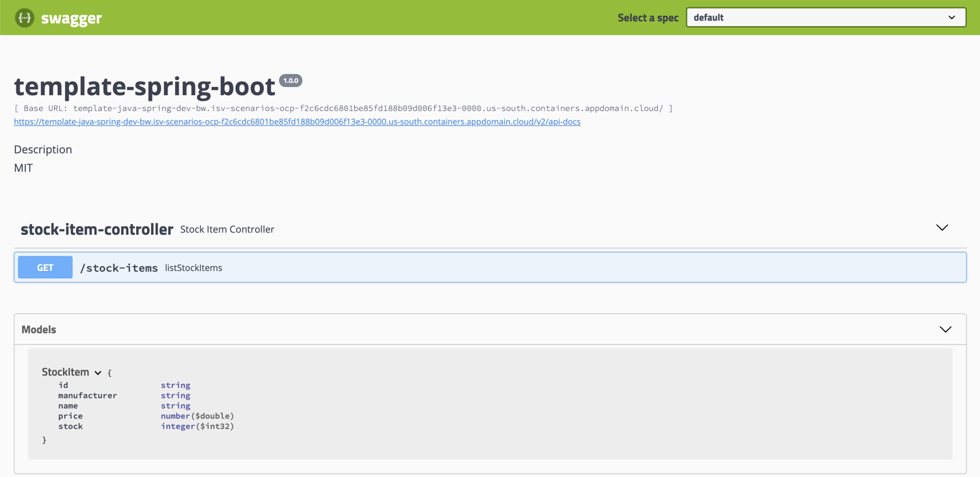Viewport: 980px width, 477px height.
Task: Collapse the stock-item-controller section chevron
Action: 942,228
